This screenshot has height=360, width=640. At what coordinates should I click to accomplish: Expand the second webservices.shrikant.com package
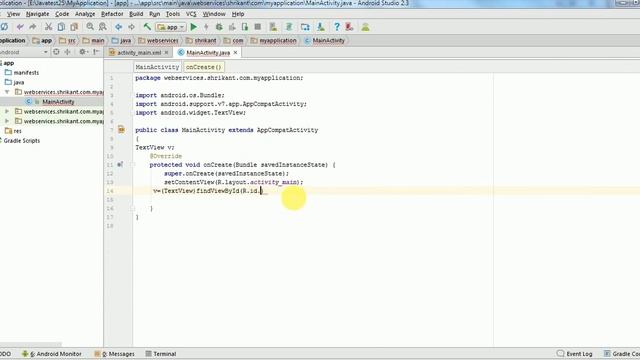pyautogui.click(x=7, y=111)
